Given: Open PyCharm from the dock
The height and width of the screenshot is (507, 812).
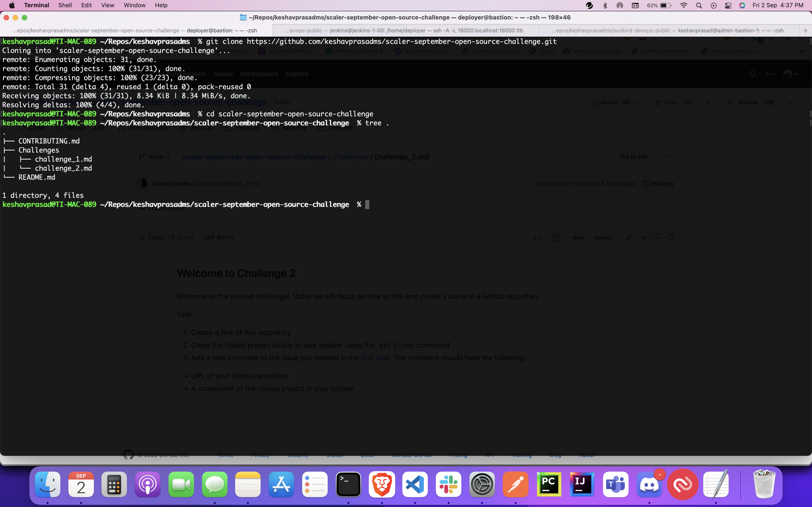Looking at the screenshot, I should 549,485.
